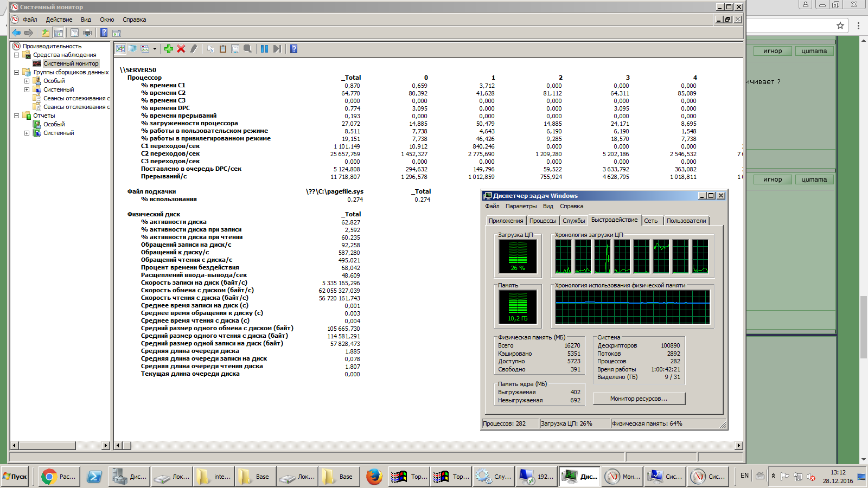The height and width of the screenshot is (488, 868).
Task: Add counters with the green plus icon
Action: coord(169,49)
